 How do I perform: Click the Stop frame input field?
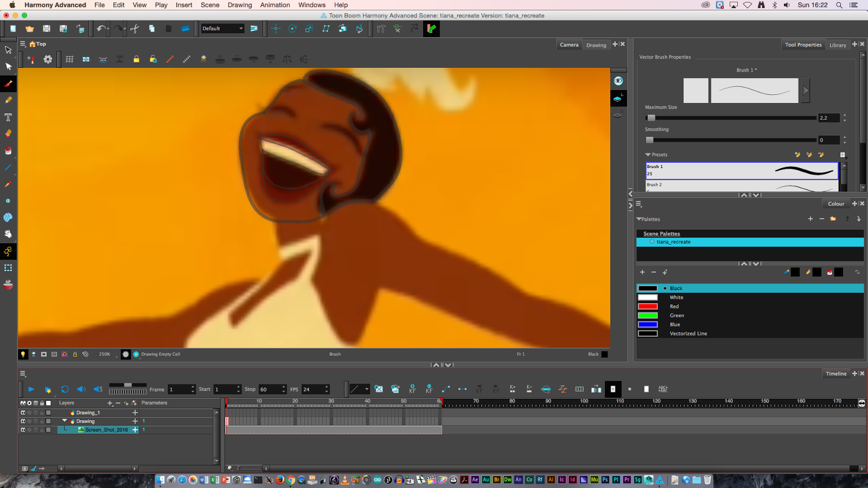click(x=272, y=389)
